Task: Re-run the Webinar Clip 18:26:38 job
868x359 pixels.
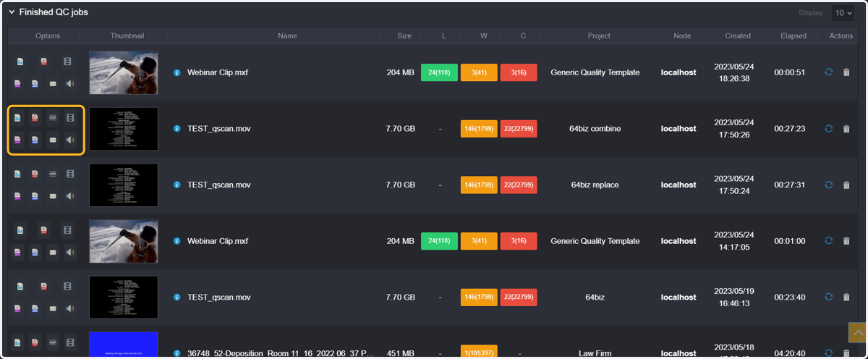Action: click(x=829, y=72)
